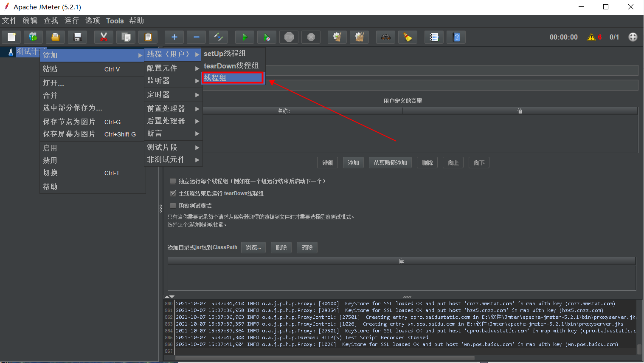Toggle 独立运行每个线程组 checkbox

pos(173,181)
